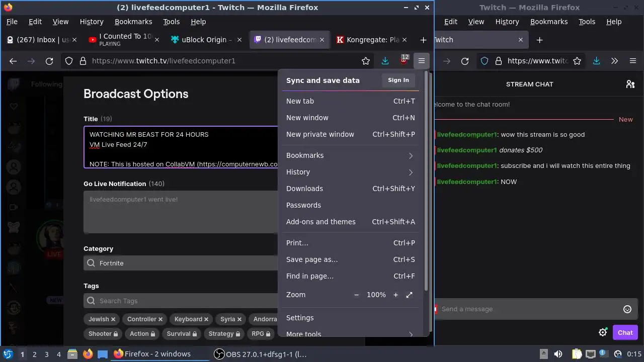Open the Downloads toolbar arrow in left window
Image resolution: width=644 pixels, height=362 pixels.
click(x=385, y=61)
